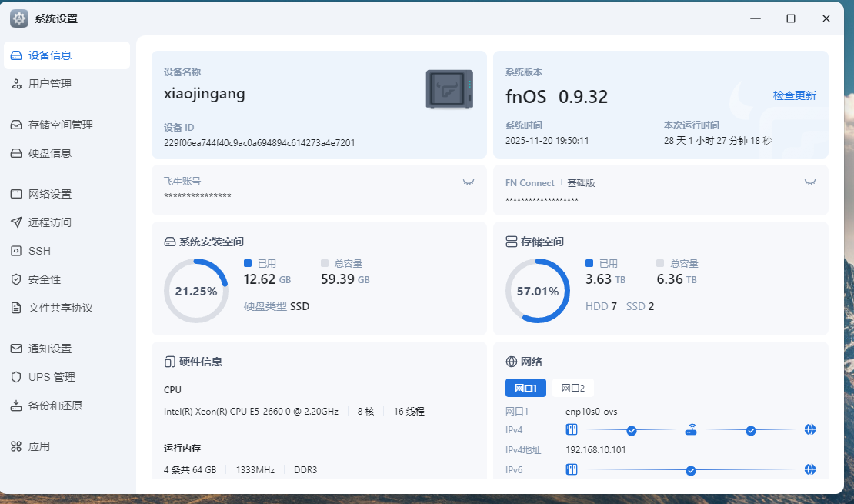
Task: Click the 远程访问 paper plane icon
Action: [16, 222]
